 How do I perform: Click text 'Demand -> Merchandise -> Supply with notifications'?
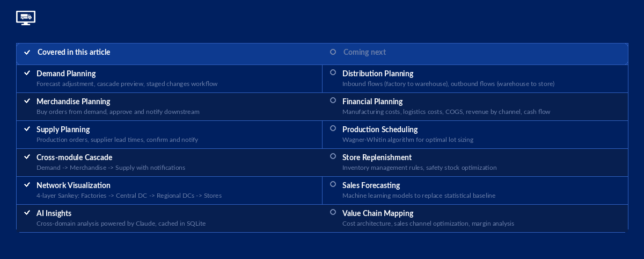pos(111,168)
